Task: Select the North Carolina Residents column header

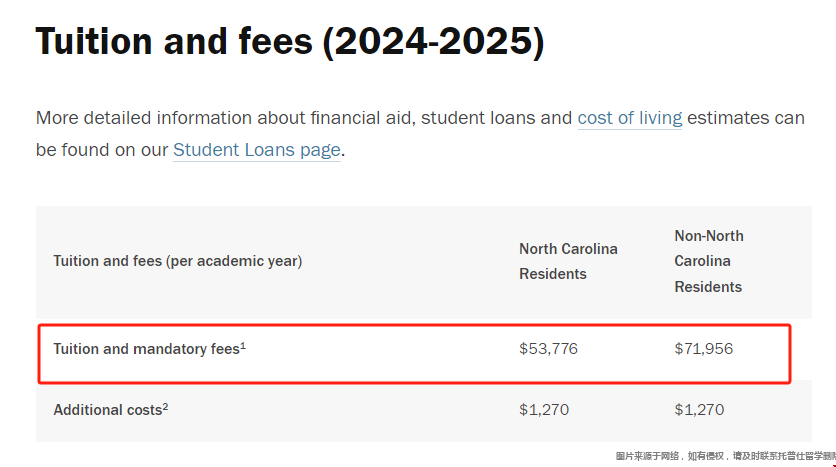Action: pyautogui.click(x=568, y=261)
